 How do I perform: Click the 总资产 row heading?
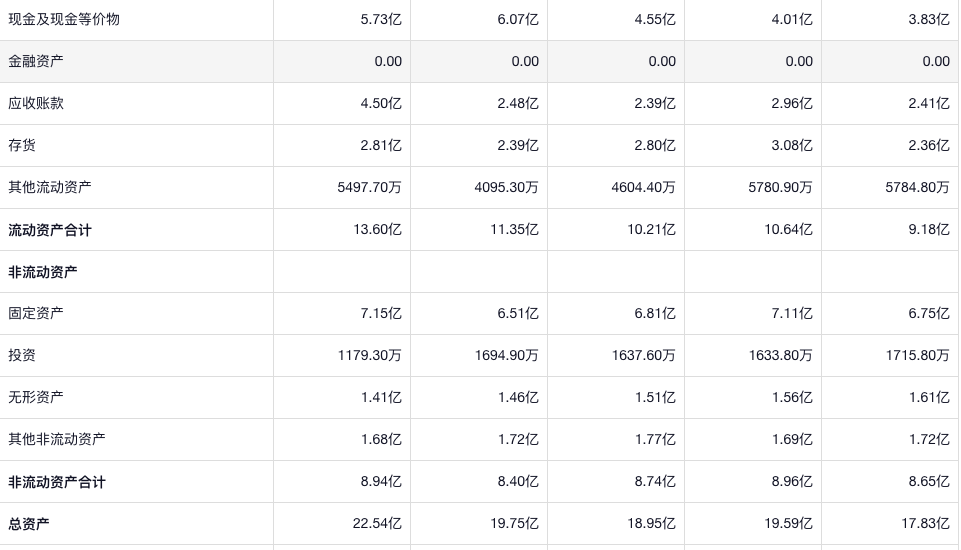point(29,524)
